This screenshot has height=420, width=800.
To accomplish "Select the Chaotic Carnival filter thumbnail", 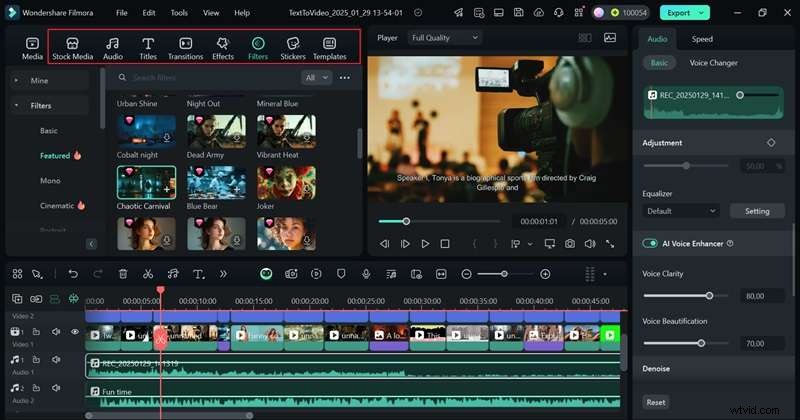I will pyautogui.click(x=146, y=182).
